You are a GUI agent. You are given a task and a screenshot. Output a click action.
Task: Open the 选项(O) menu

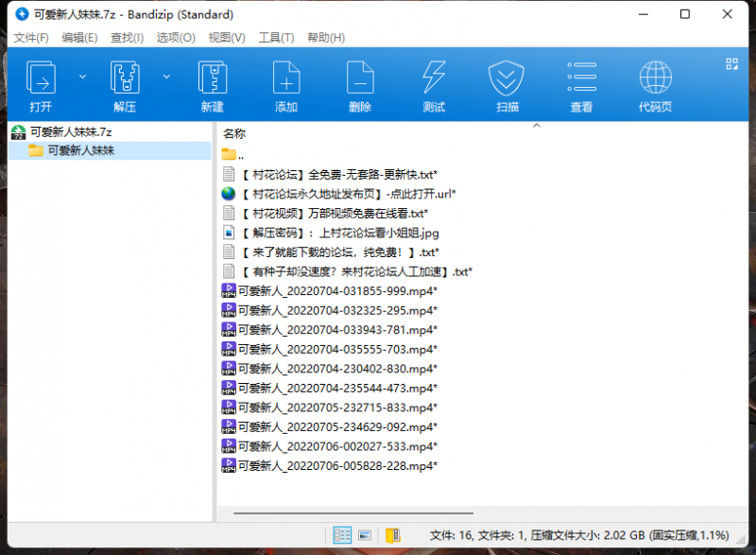[x=176, y=38]
